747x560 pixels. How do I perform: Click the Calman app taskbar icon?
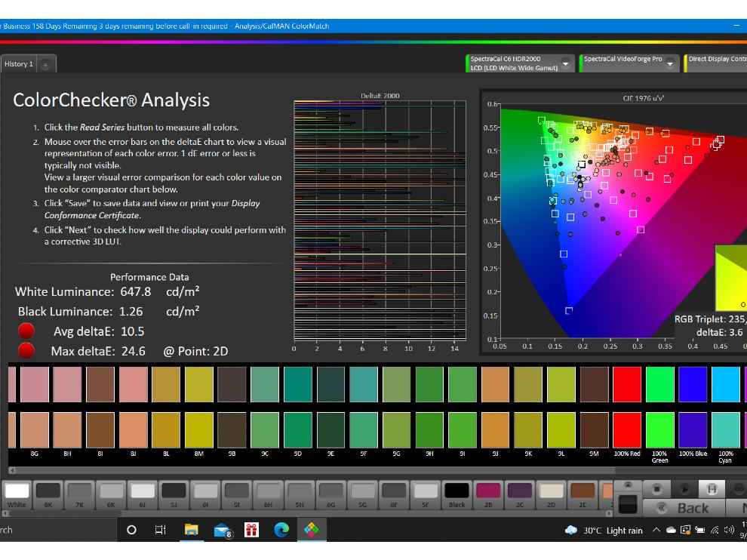click(x=312, y=530)
